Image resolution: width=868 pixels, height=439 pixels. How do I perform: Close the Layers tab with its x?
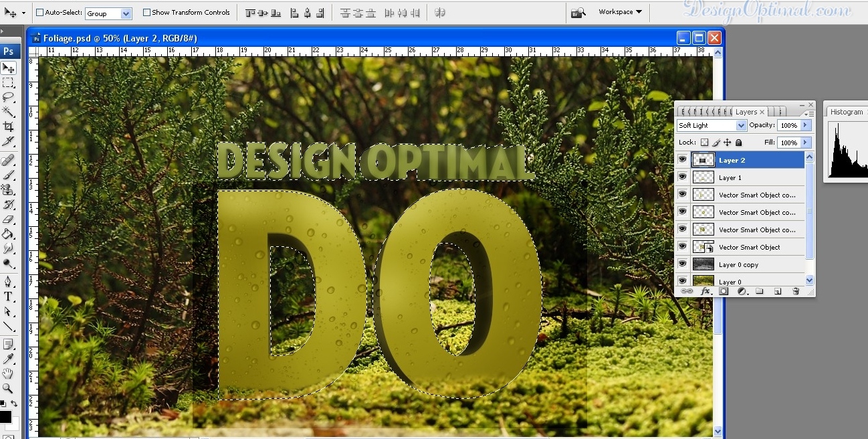[762, 112]
